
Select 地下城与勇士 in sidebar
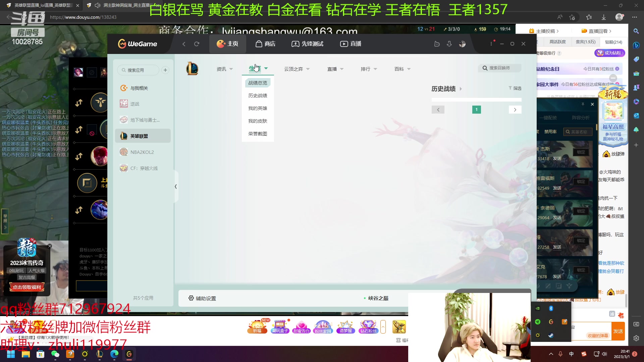143,120
